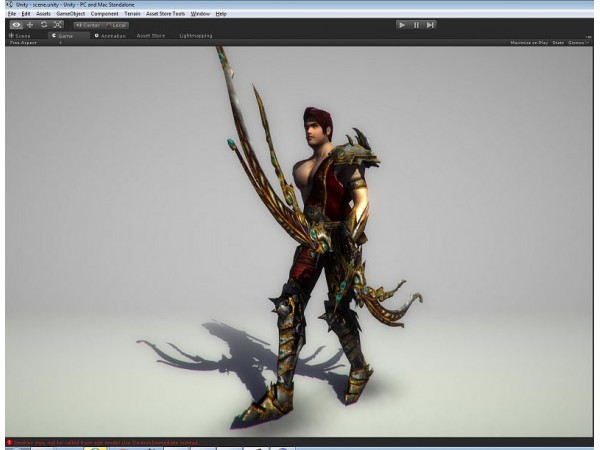
Task: Toggle the Stats overlay
Action: coord(558,43)
